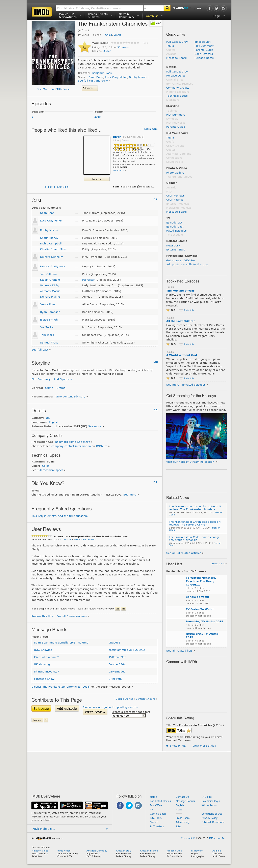
Task: Open the News & Community menu
Action: (128, 16)
